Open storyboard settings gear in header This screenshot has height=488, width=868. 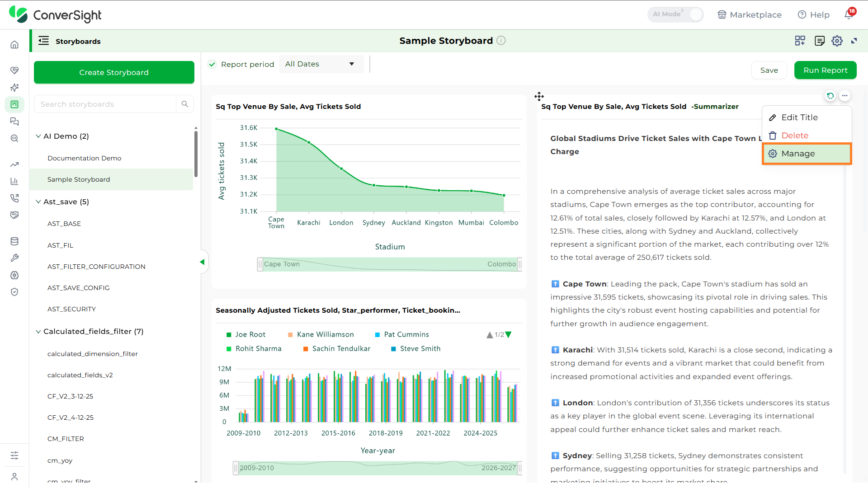click(x=837, y=41)
